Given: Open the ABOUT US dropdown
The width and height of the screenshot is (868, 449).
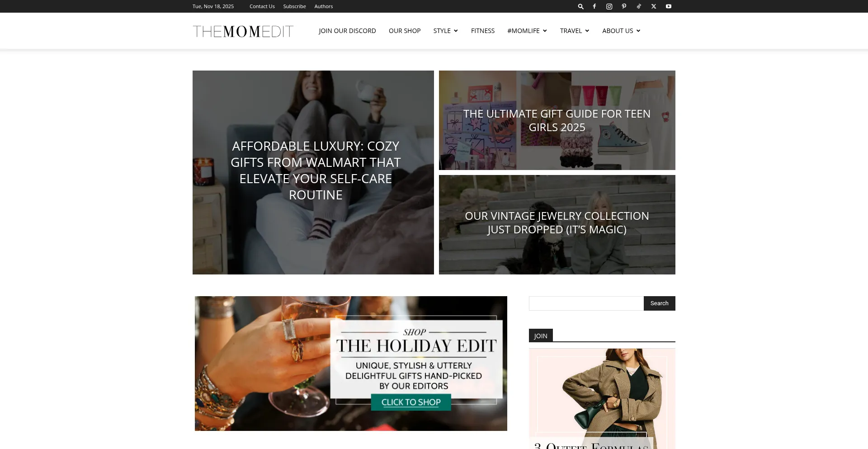Looking at the screenshot, I should [x=621, y=31].
